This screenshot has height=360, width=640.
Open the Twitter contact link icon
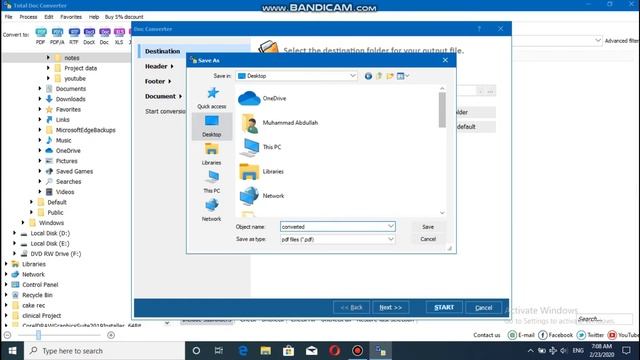click(x=581, y=335)
